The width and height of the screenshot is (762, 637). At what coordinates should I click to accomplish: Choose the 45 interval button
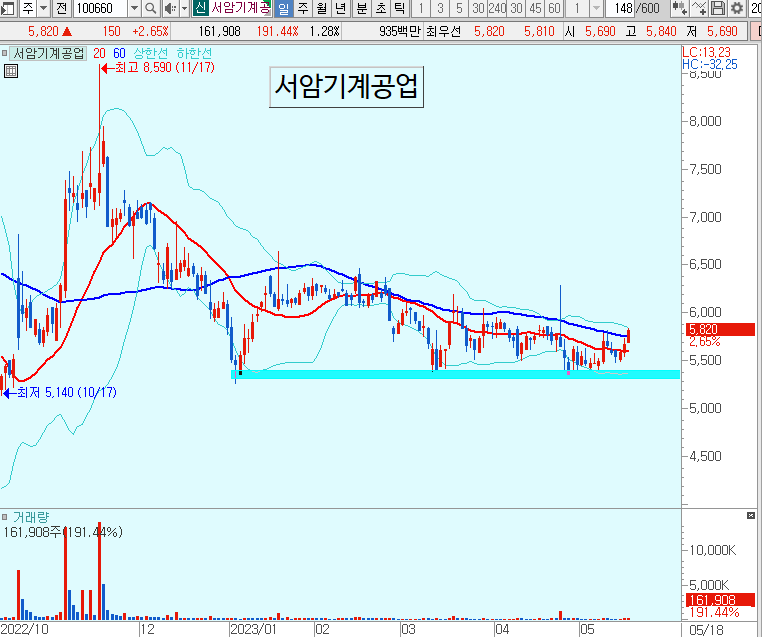pos(536,8)
